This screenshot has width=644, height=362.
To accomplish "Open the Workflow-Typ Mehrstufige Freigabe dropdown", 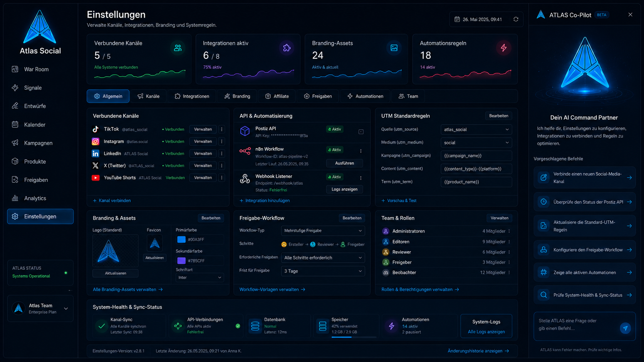I will click(323, 230).
